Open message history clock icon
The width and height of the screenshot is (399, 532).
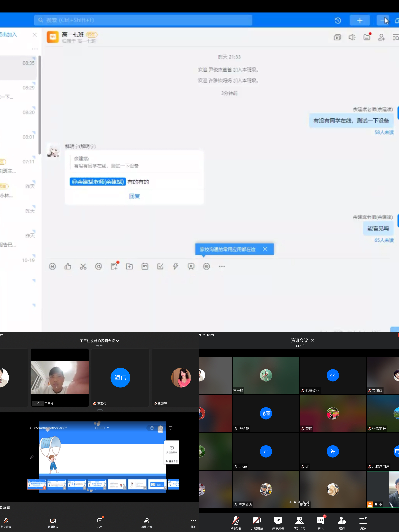pyautogui.click(x=338, y=20)
